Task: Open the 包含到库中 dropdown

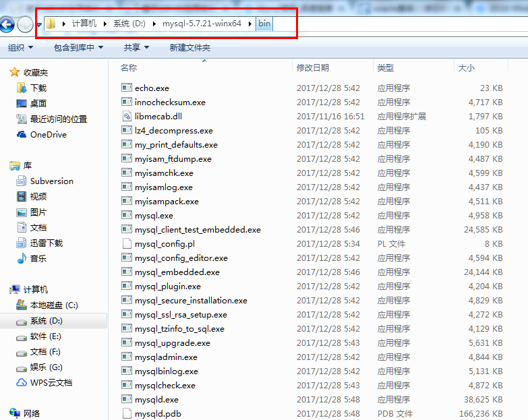Action: tap(78, 47)
